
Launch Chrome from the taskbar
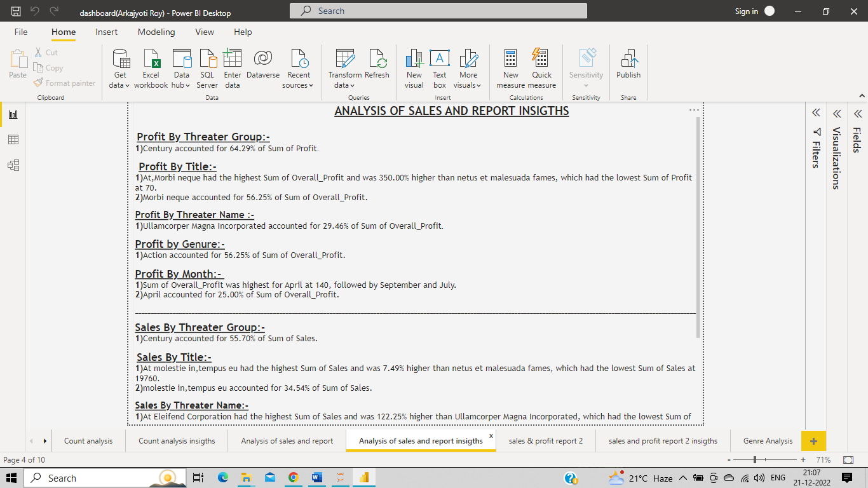293,477
